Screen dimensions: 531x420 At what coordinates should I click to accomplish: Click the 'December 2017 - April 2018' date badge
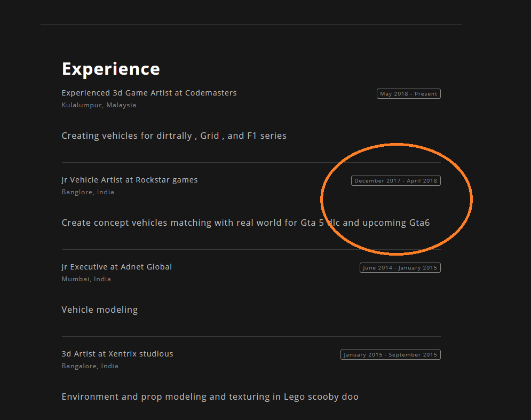(395, 181)
